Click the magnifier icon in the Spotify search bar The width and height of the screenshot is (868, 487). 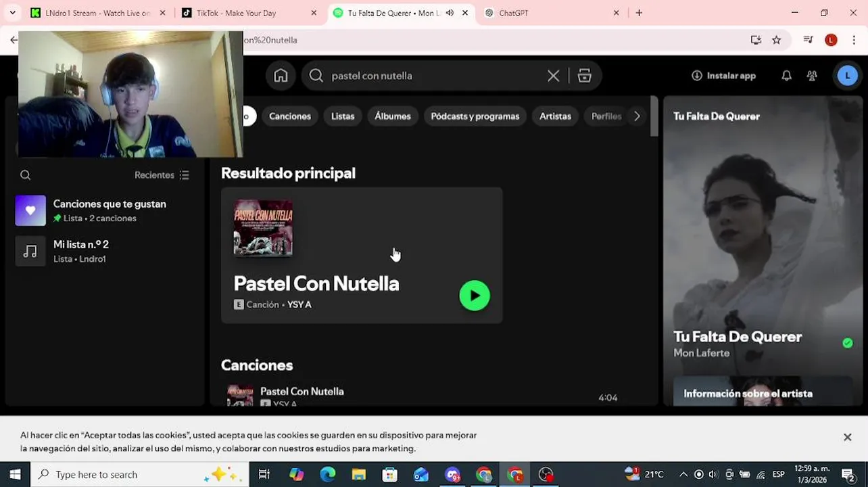click(x=316, y=76)
